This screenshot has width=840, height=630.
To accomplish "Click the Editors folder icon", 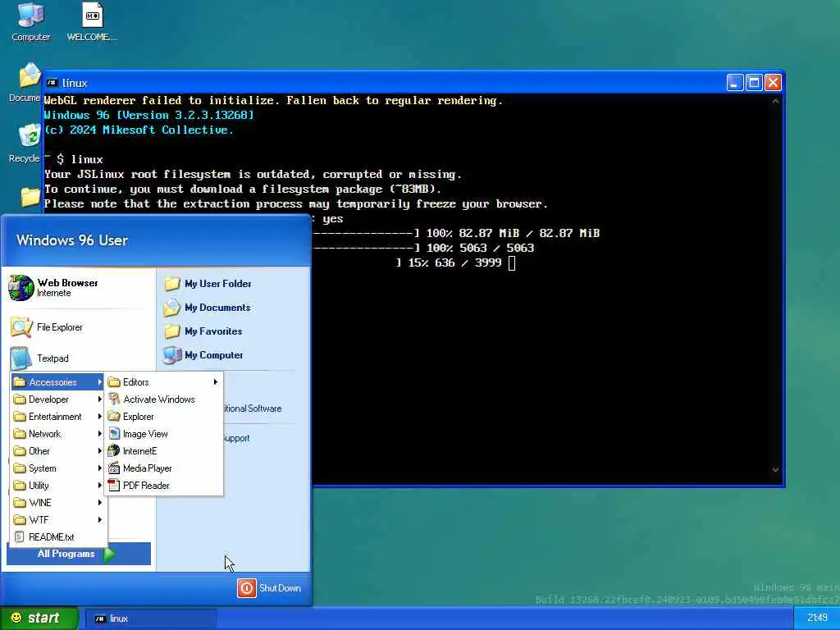I will (x=113, y=382).
